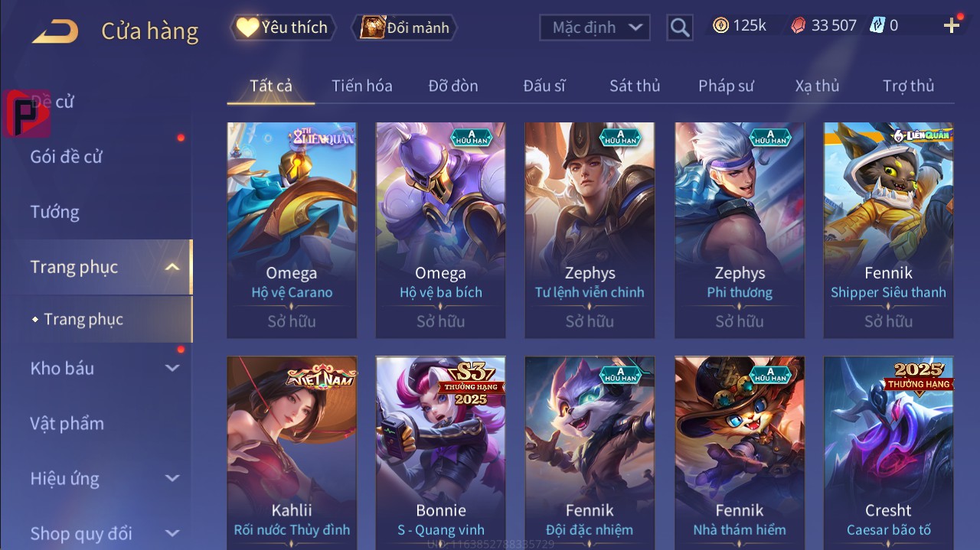980x550 pixels.
Task: Expand the Hiệu ứng sidebar section
Action: click(x=172, y=479)
